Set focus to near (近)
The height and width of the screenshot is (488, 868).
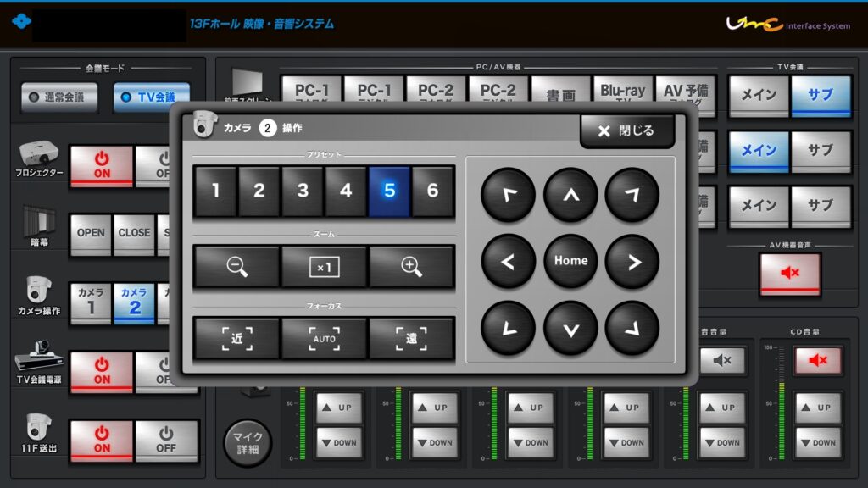pos(236,337)
